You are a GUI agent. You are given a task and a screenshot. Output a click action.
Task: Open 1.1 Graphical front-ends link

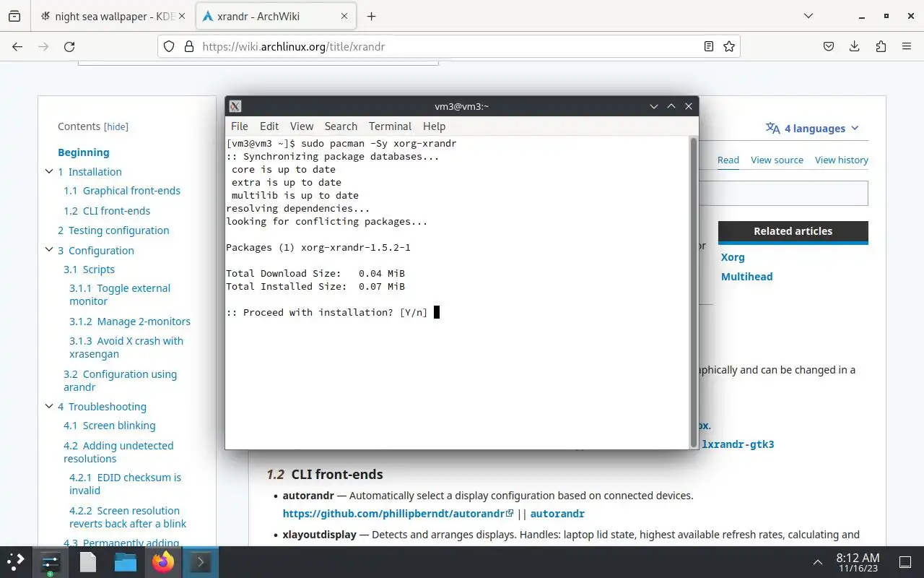[x=122, y=191]
